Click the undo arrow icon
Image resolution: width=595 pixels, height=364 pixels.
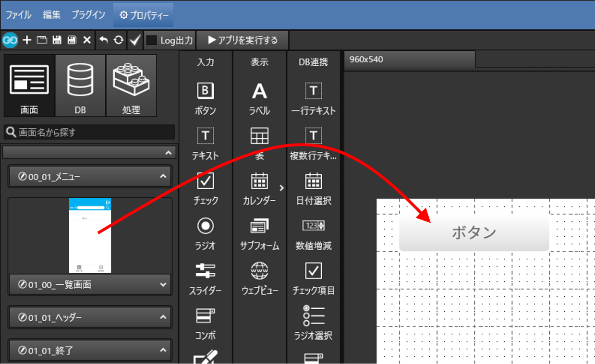click(104, 40)
